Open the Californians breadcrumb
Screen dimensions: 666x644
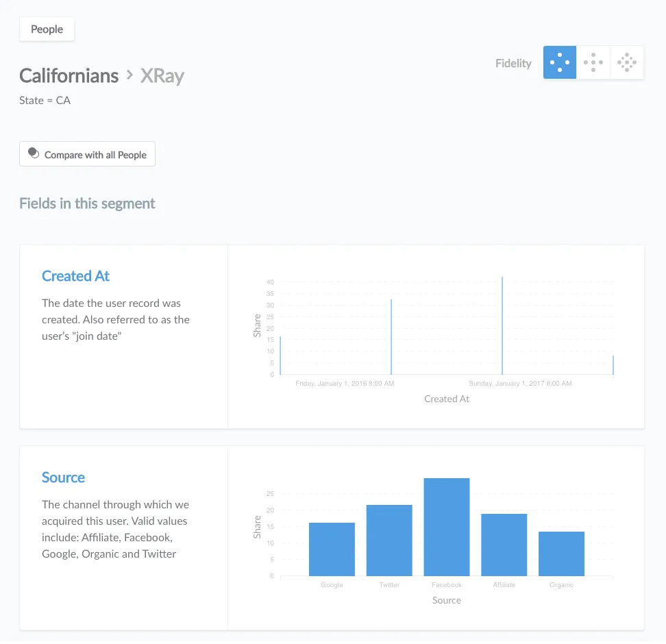(69, 75)
